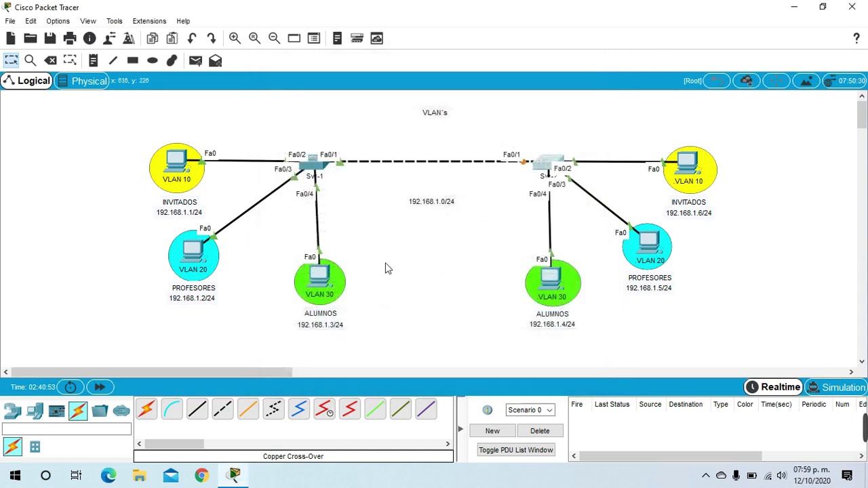Open the Options menu
The width and height of the screenshot is (868, 488).
point(58,21)
